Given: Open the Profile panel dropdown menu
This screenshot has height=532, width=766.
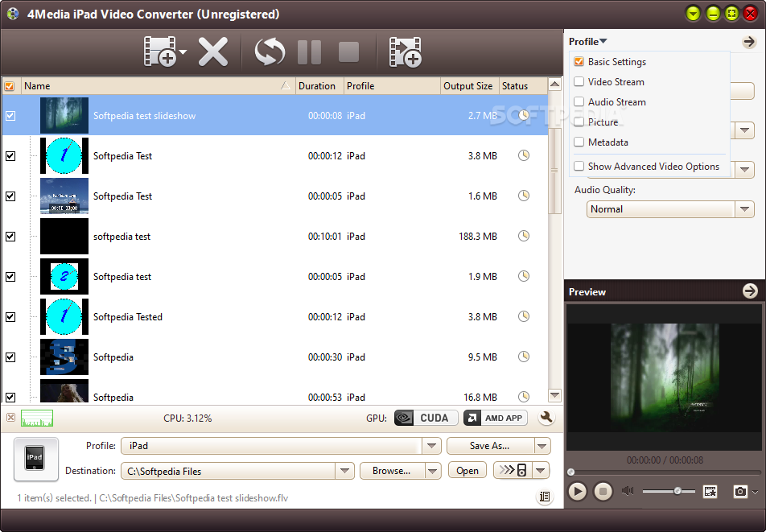Looking at the screenshot, I should pos(587,42).
